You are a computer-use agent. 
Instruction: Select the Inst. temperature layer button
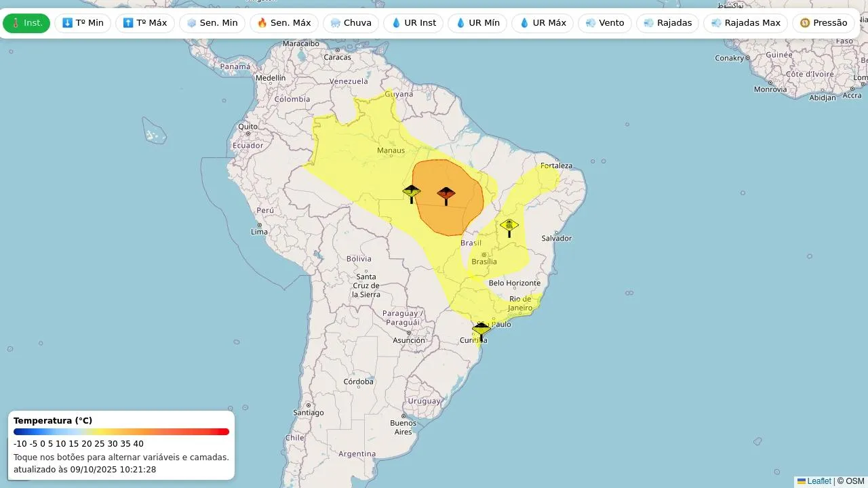[x=26, y=23]
